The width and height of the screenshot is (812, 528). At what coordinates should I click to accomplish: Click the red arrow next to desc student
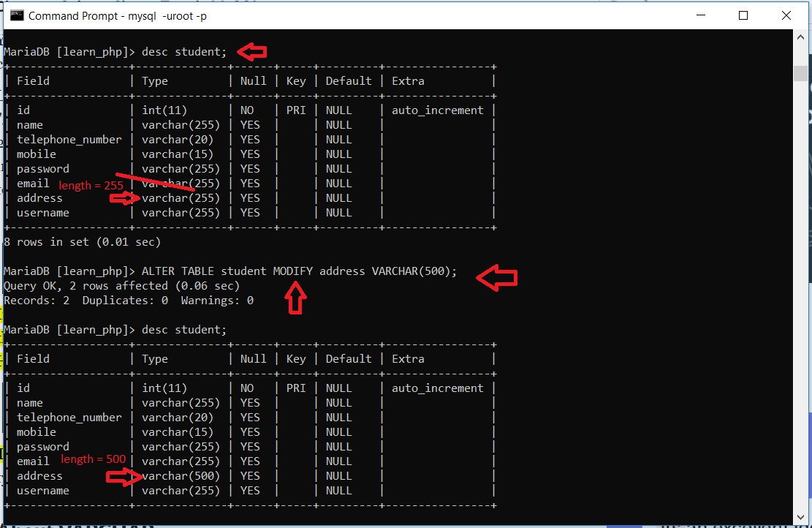point(251,52)
